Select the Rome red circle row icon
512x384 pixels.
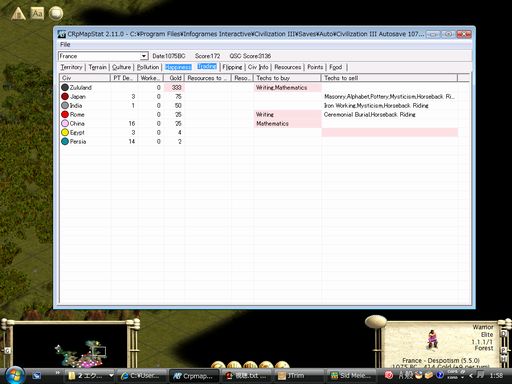65,114
